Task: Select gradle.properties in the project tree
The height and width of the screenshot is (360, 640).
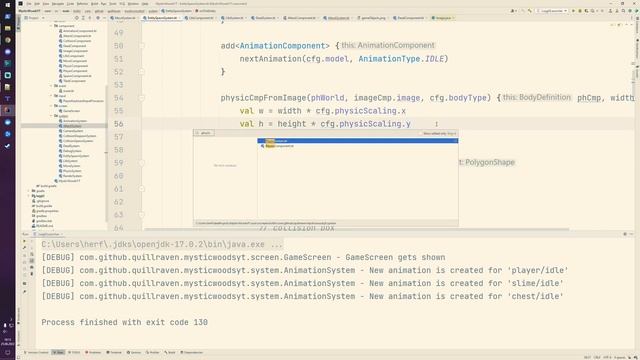Action: coord(46,211)
